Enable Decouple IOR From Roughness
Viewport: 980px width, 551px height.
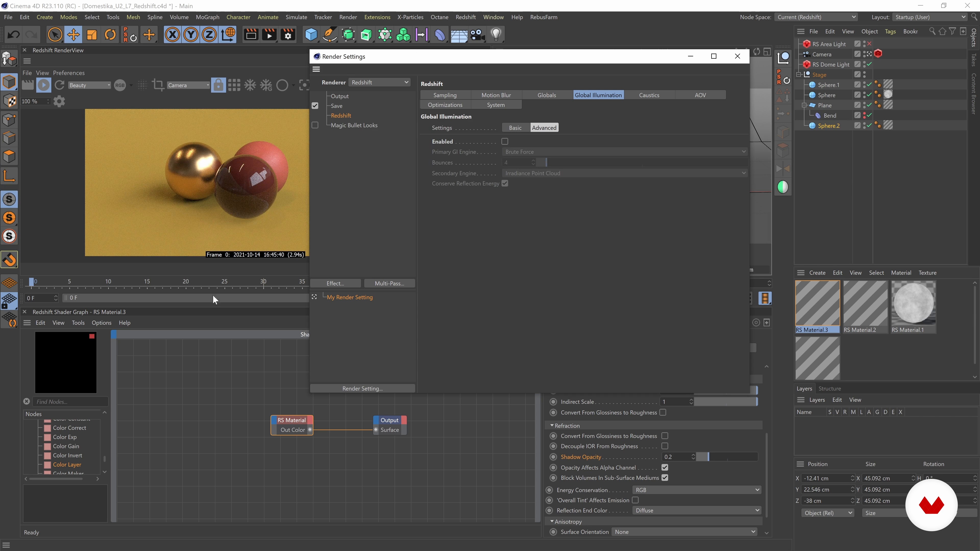(665, 446)
